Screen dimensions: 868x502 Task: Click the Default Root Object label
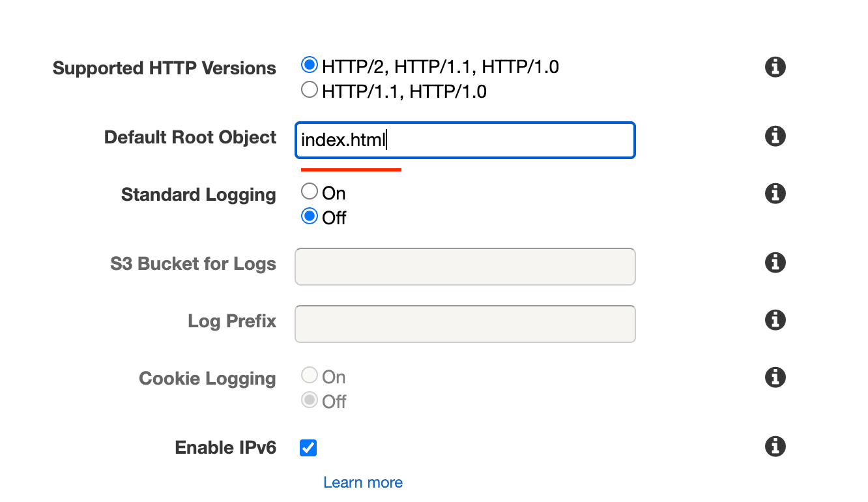click(190, 138)
